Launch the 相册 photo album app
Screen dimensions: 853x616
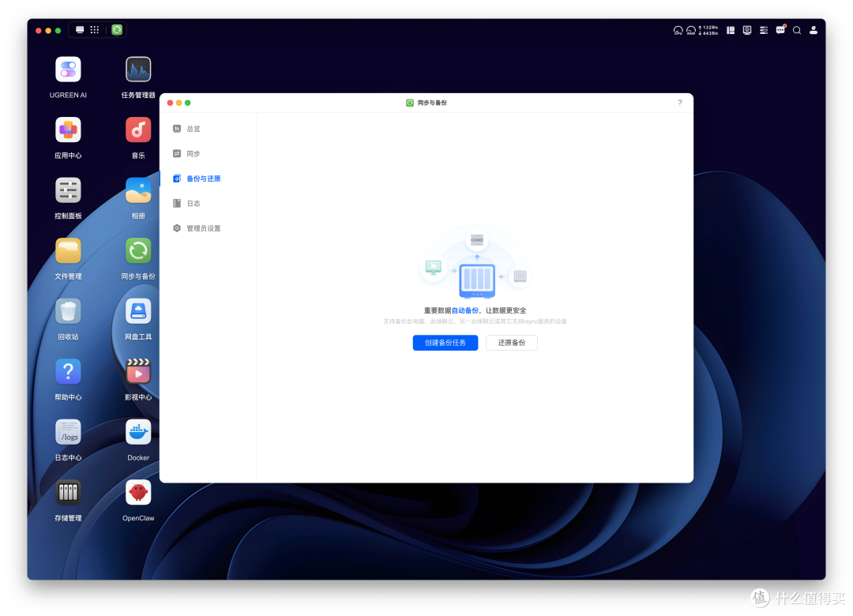point(138,190)
